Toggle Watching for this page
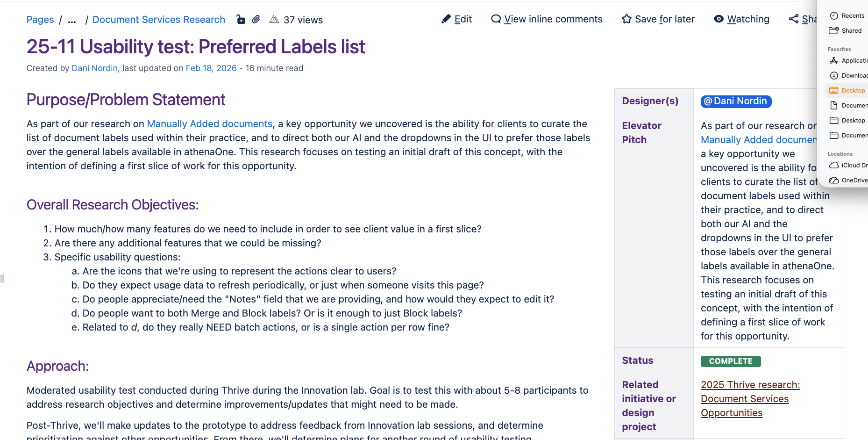868x440 pixels. [741, 19]
